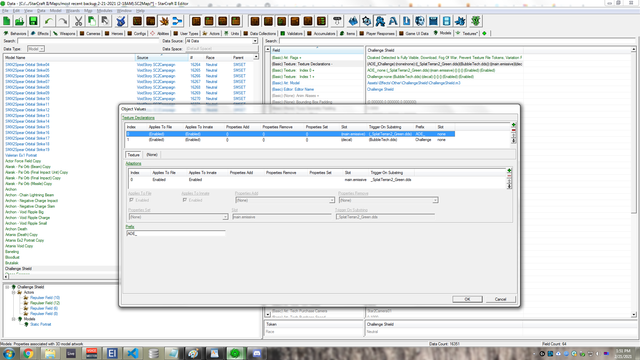Select the Texture tab in Object Values
The width and height of the screenshot is (640, 360).
(133, 155)
